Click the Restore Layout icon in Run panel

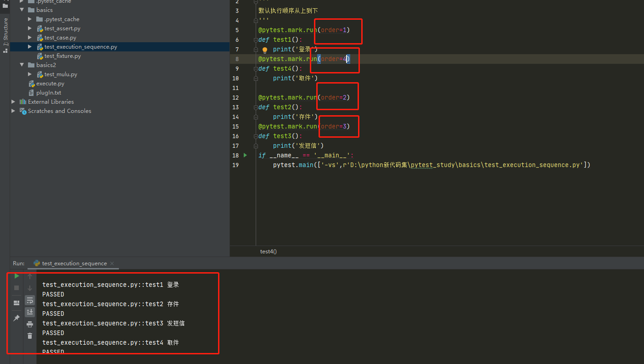pos(17,303)
